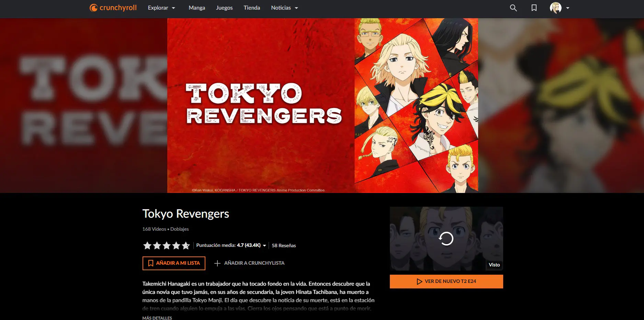
Task: Open the Tienda store link
Action: (x=252, y=8)
